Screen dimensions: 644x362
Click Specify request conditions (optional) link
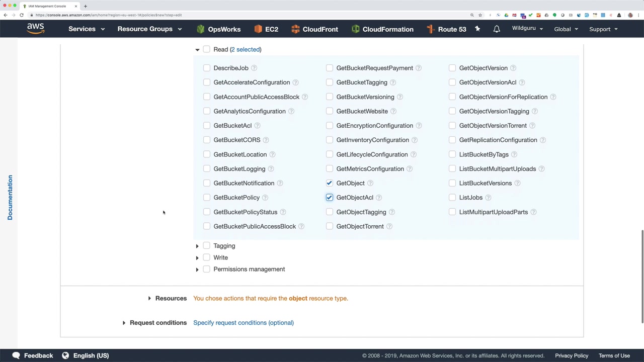coord(244,323)
